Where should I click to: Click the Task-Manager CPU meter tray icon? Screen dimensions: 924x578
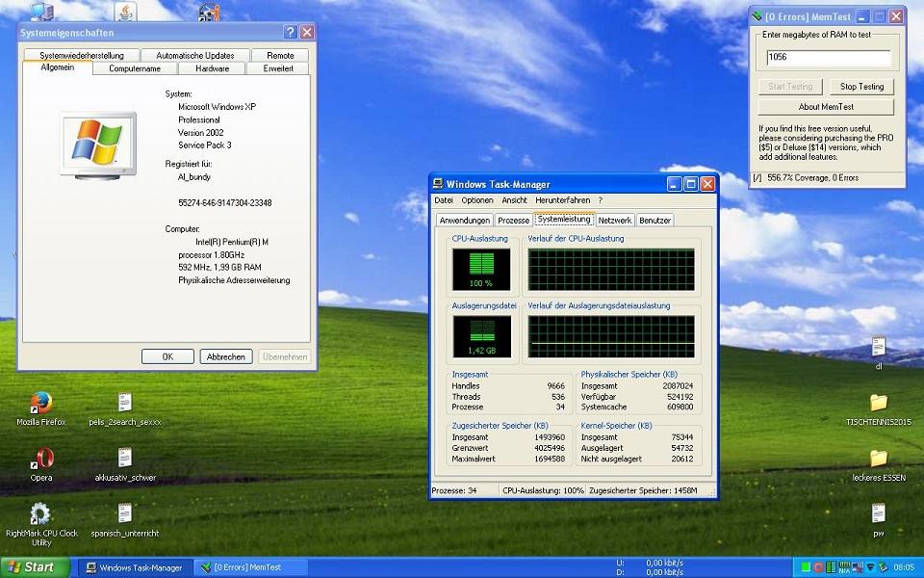click(x=831, y=567)
